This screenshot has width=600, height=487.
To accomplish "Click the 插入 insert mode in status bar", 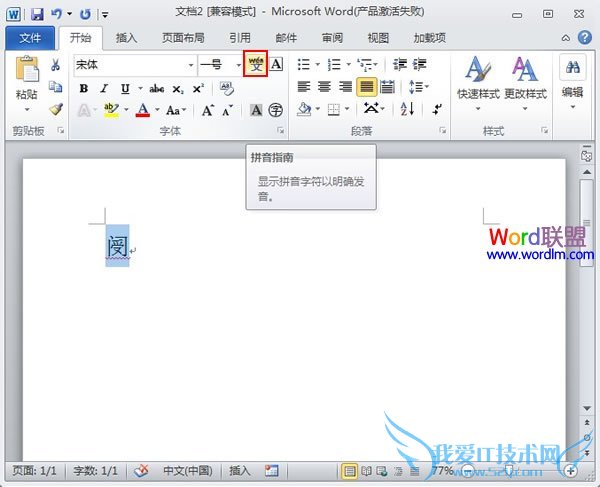I will (x=240, y=471).
